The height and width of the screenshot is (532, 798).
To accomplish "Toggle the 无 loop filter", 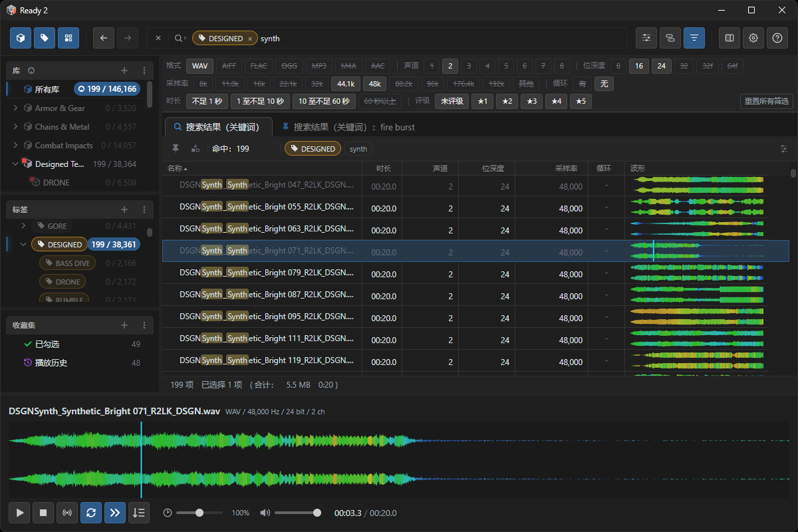I will tap(604, 84).
